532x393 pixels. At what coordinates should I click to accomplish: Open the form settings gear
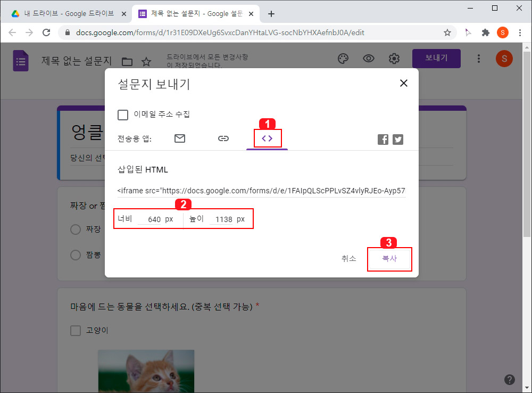point(394,59)
